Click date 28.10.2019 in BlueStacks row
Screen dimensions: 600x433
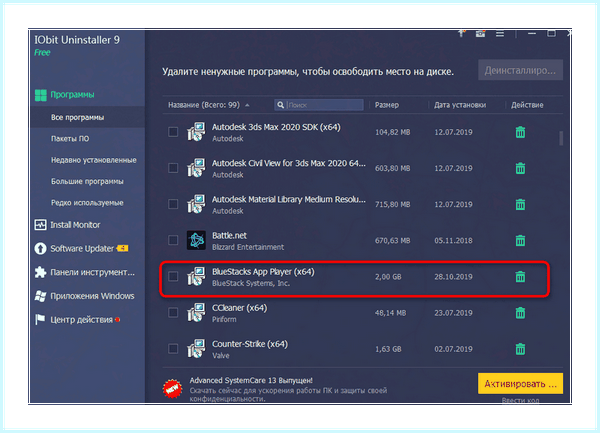click(x=453, y=277)
